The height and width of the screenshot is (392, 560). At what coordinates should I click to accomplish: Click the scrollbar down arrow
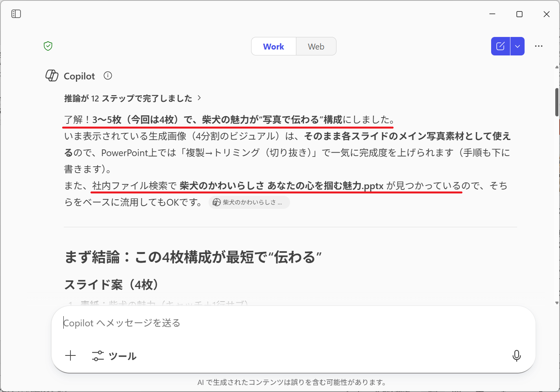tap(557, 303)
